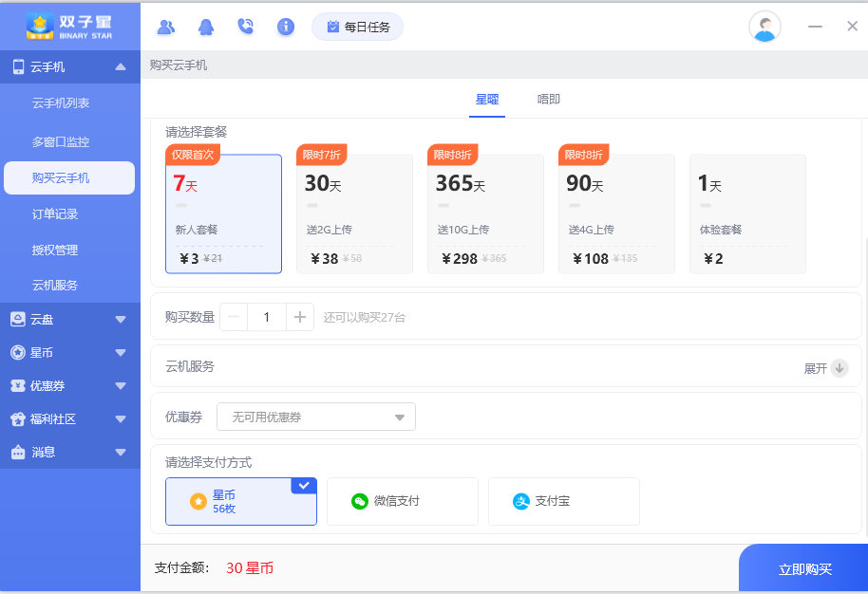This screenshot has height=594, width=868.
Task: Open the 每日任务 daily tasks panel
Action: point(358,27)
